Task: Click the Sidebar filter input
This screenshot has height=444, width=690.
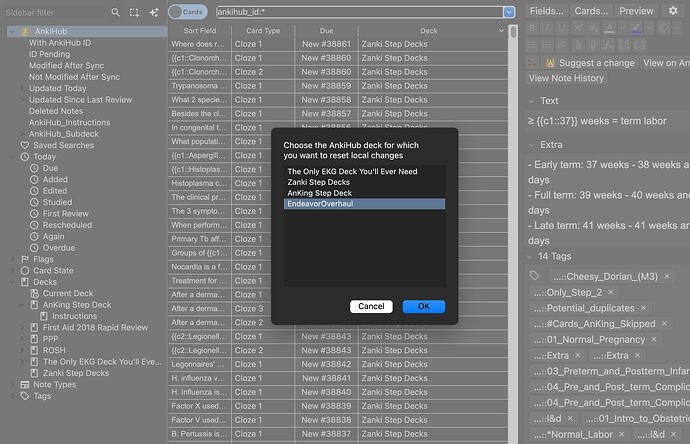Action: pyautogui.click(x=55, y=12)
